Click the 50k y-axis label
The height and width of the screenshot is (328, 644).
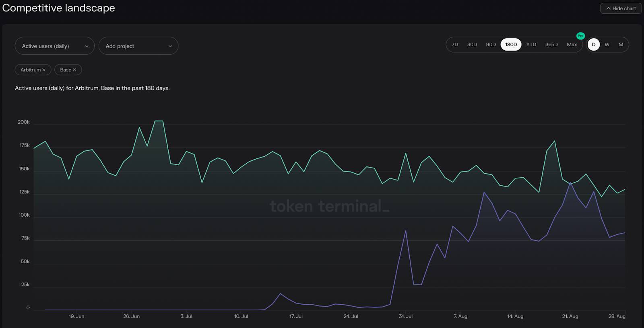[25, 262]
